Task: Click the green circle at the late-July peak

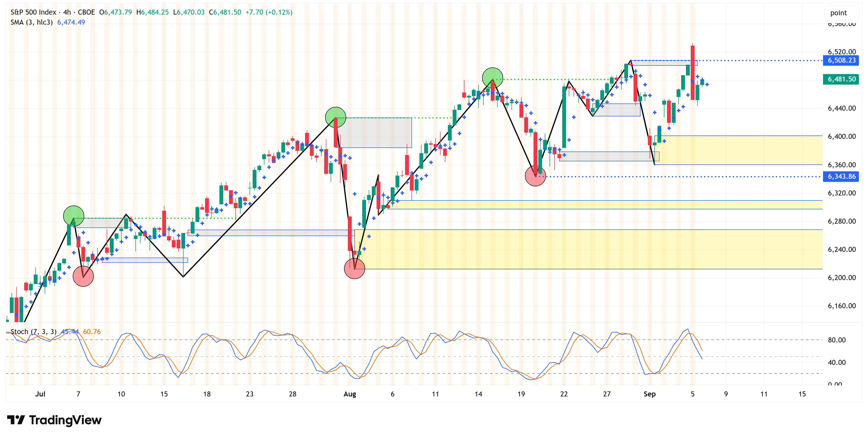Action: click(x=335, y=117)
